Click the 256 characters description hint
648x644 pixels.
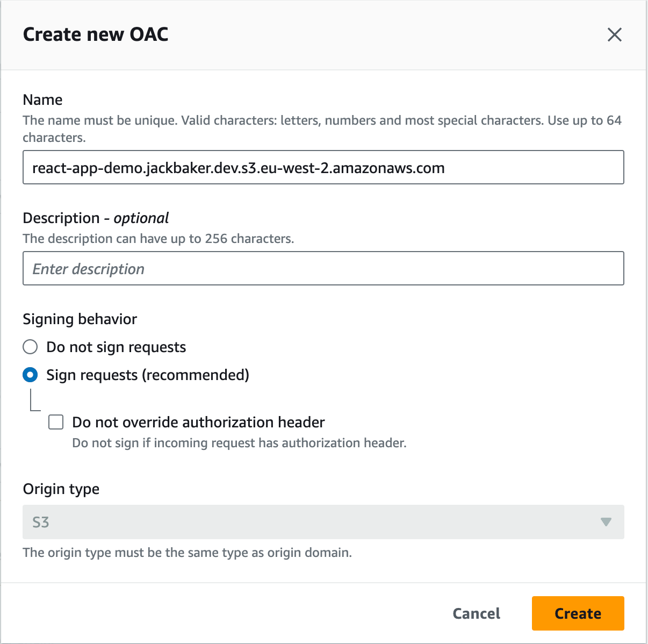point(158,239)
